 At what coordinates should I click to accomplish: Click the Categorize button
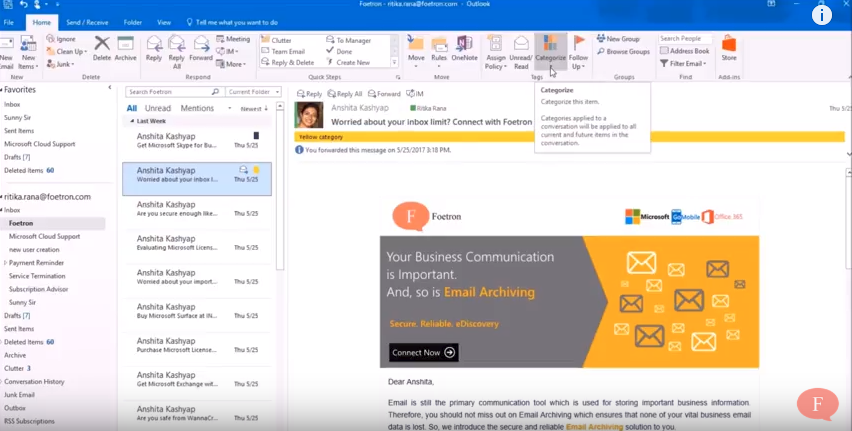click(x=550, y=52)
